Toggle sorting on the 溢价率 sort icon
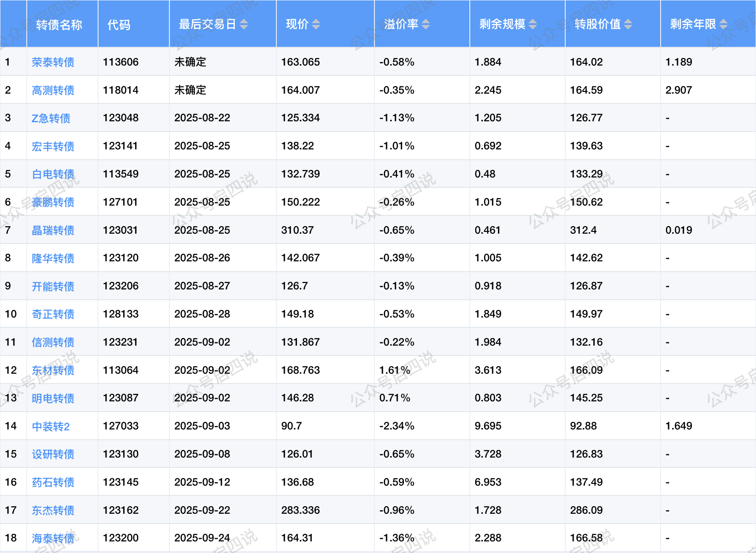This screenshot has height=553, width=756. click(426, 24)
